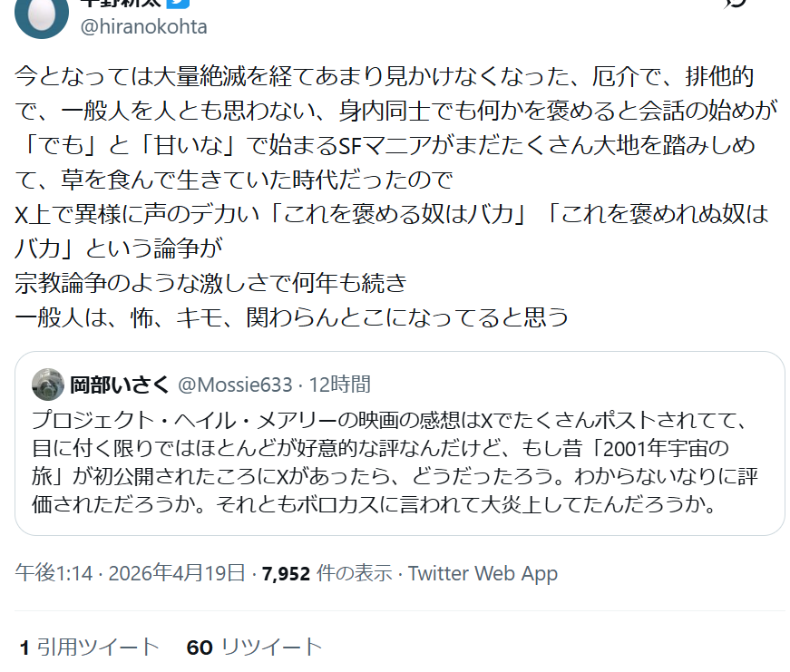Image resolution: width=790 pixels, height=672 pixels.
Task: Click the partially visible icon at top right
Action: tap(735, 3)
